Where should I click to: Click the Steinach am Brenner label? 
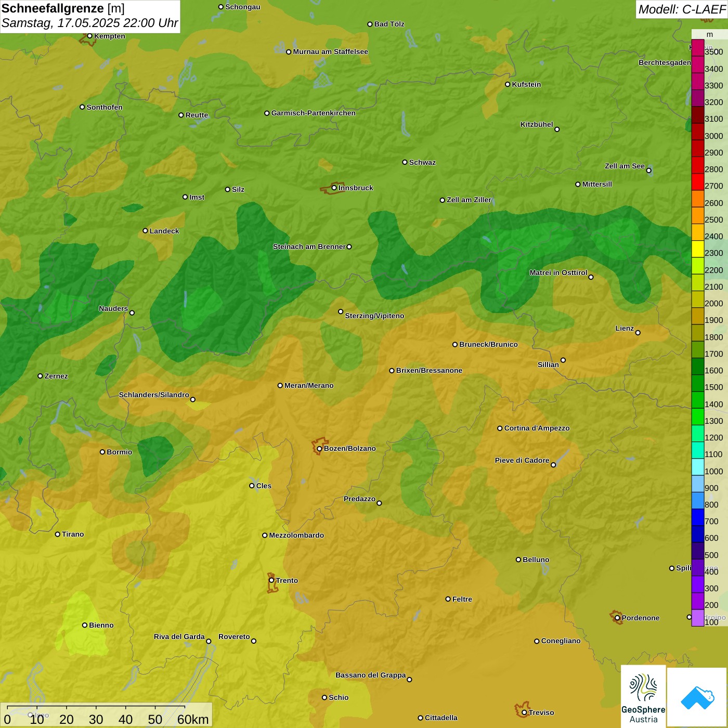tap(309, 246)
